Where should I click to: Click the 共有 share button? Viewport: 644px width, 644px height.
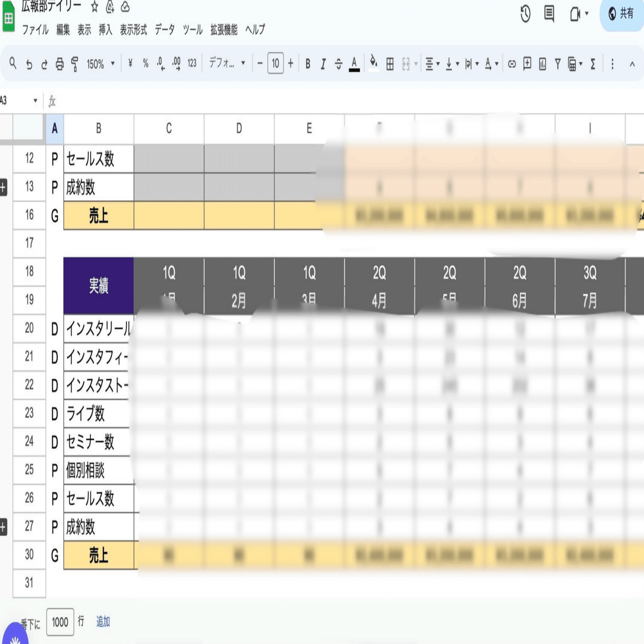622,14
